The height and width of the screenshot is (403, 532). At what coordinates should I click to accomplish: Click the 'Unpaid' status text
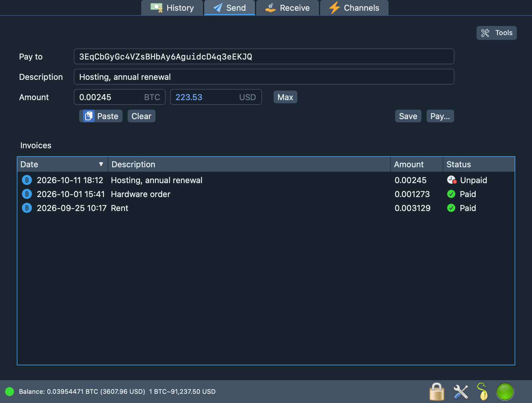tap(473, 180)
